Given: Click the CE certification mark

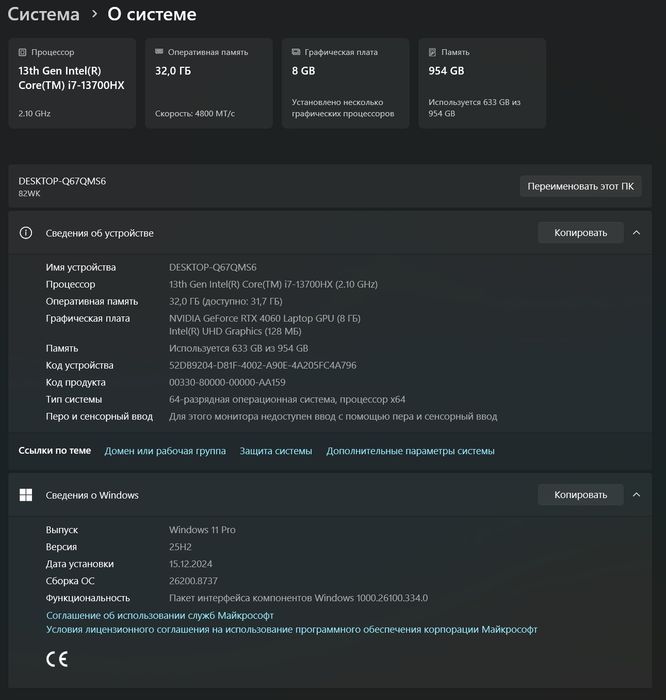Looking at the screenshot, I should click(57, 659).
